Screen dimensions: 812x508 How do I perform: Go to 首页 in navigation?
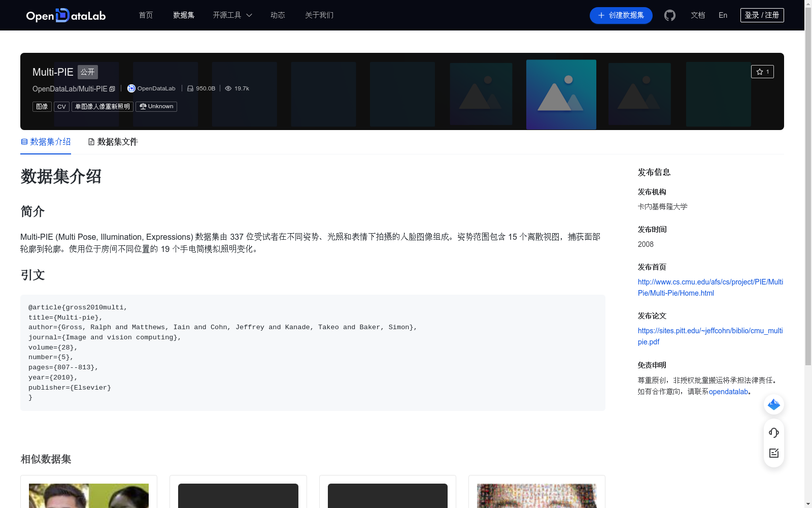(146, 15)
